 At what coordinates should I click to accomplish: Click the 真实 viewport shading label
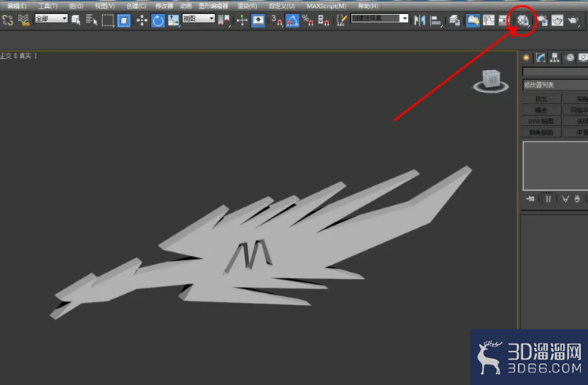25,56
